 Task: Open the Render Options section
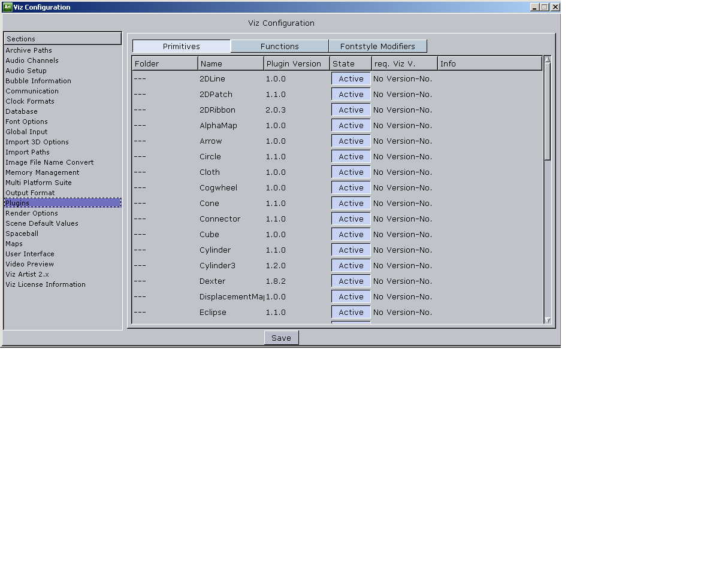point(32,213)
